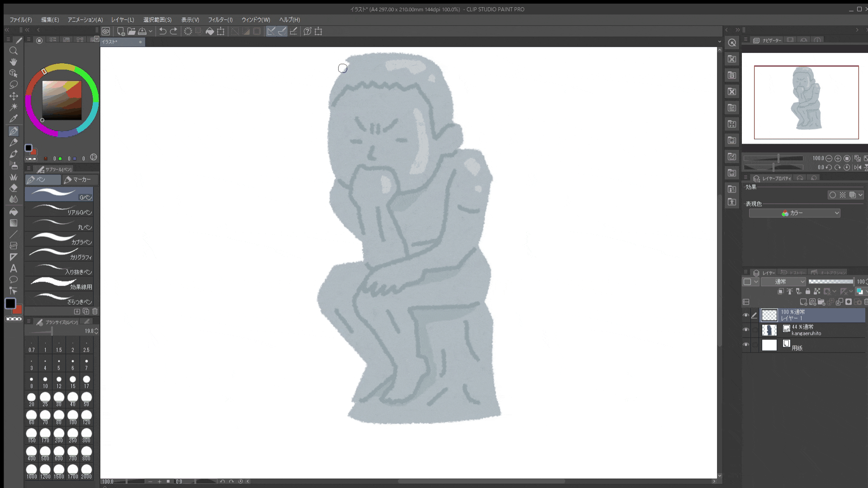The width and height of the screenshot is (868, 488).
Task: Select the Pencil tool
Action: pos(14,142)
